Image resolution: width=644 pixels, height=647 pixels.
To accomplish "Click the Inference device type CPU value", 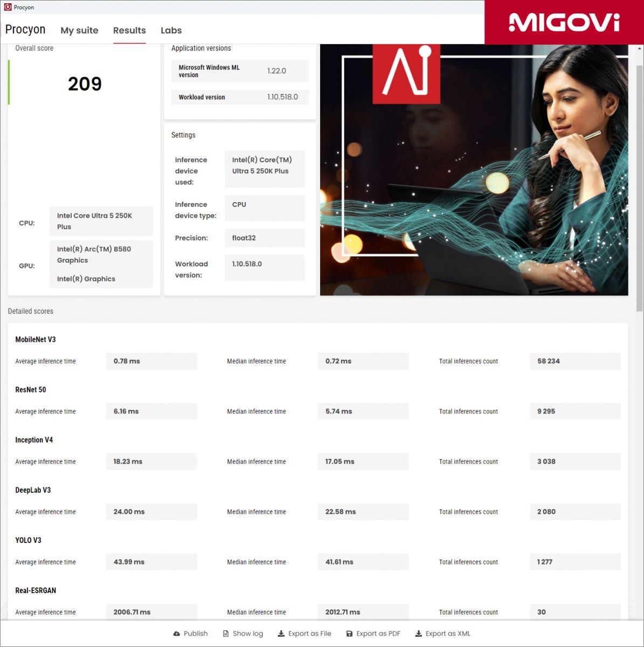I will click(x=265, y=208).
